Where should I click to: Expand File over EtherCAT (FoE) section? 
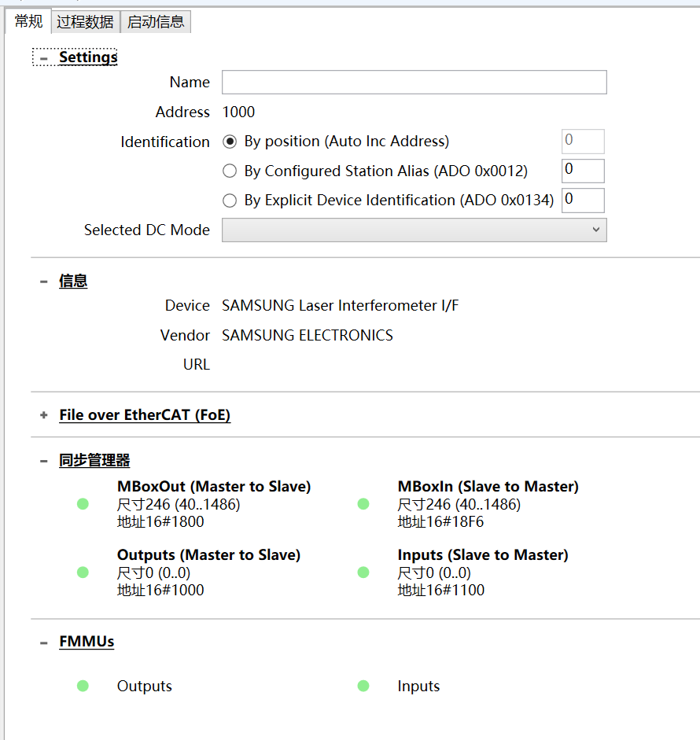tap(44, 415)
